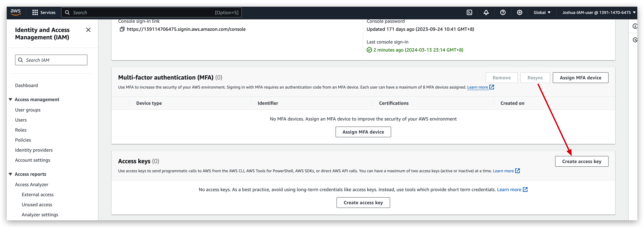This screenshot has width=644, height=227.
Task: Open Dashboard in the sidebar
Action: point(26,86)
